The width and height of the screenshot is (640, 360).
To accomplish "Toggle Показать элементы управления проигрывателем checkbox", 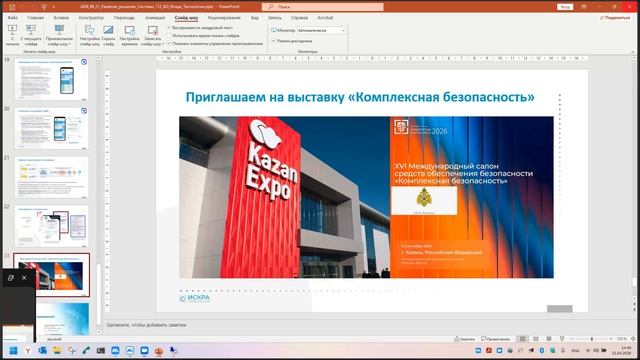I will pyautogui.click(x=169, y=43).
